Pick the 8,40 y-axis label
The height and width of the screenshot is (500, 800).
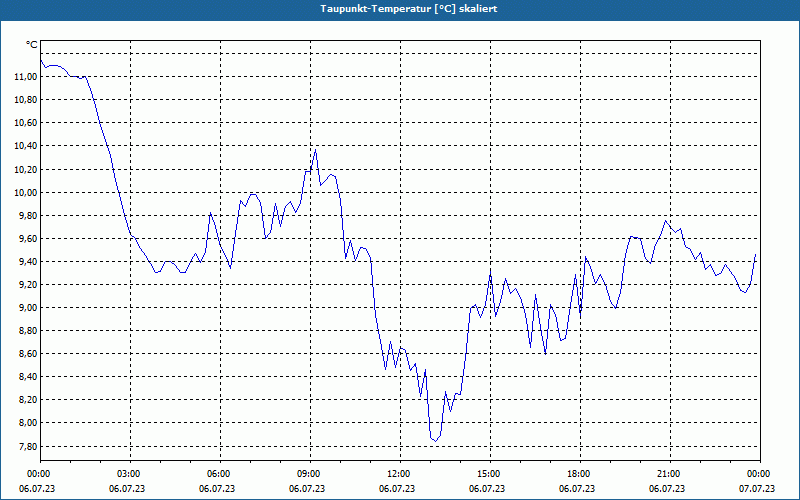pyautogui.click(x=27, y=377)
